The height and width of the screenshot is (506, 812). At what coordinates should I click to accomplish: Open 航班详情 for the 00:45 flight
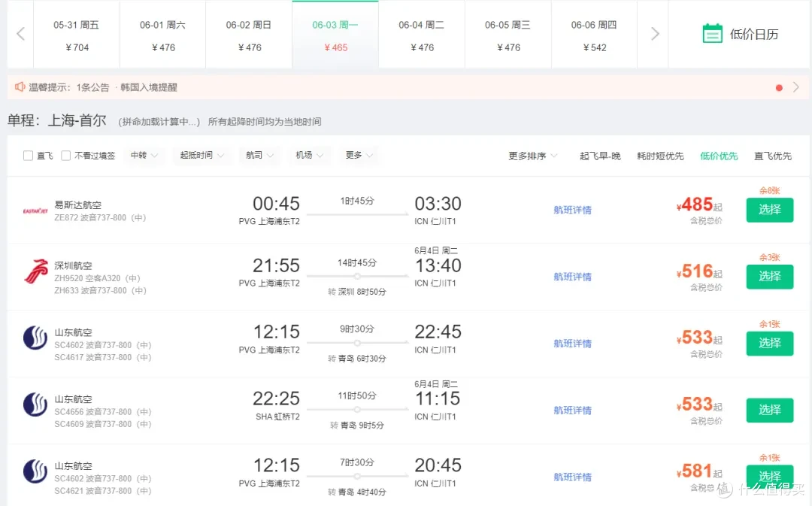click(572, 210)
